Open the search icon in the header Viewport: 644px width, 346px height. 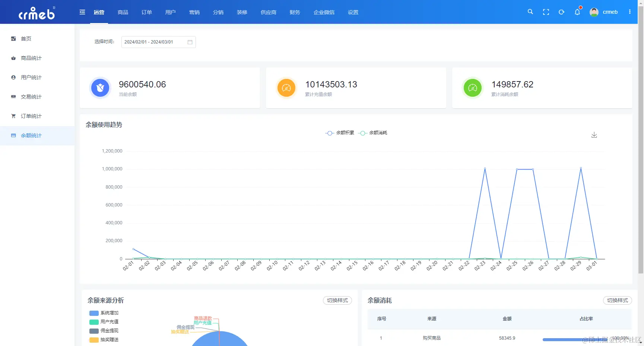(x=530, y=12)
